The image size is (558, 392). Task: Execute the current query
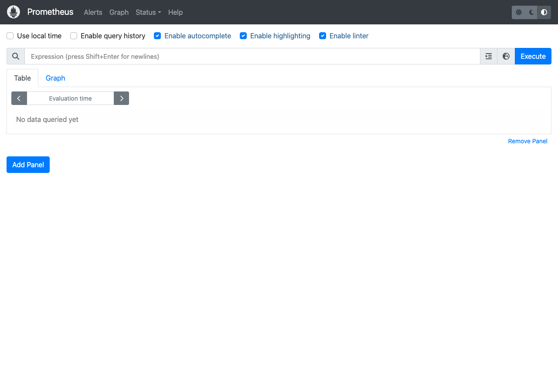[533, 56]
